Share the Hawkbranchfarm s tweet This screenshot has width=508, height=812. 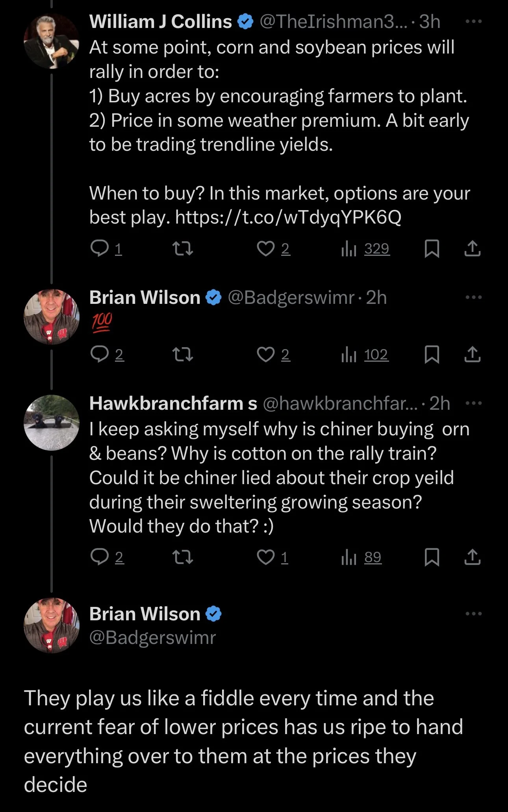[472, 557]
